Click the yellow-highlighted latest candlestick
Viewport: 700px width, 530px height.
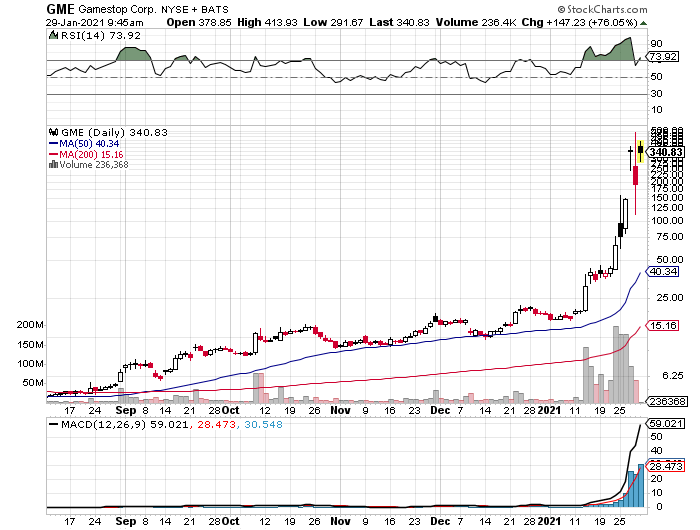pos(641,151)
